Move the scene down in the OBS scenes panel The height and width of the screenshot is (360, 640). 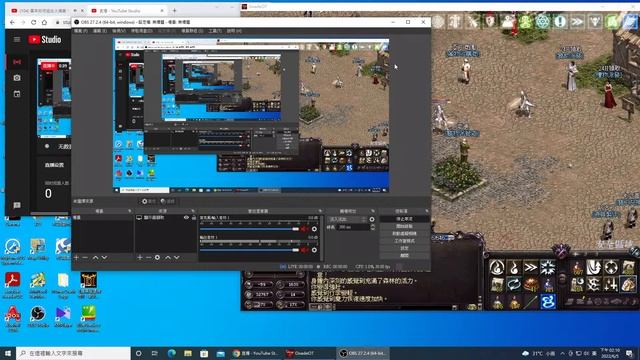tap(104, 258)
